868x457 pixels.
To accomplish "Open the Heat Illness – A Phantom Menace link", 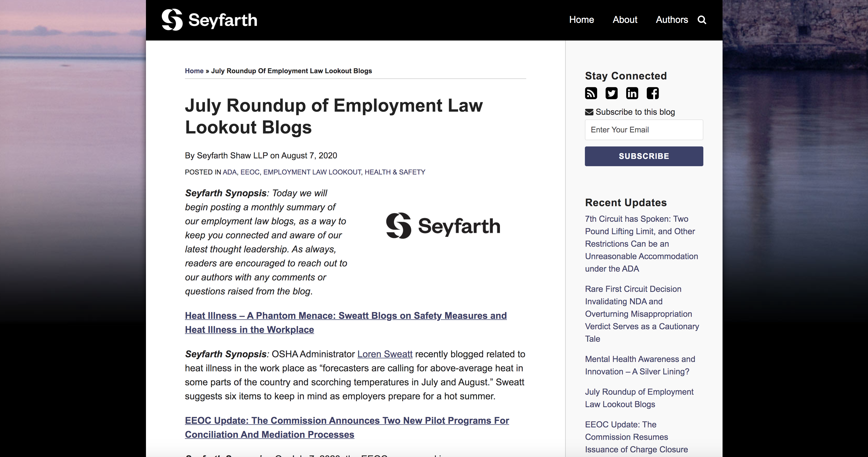I will (x=346, y=323).
